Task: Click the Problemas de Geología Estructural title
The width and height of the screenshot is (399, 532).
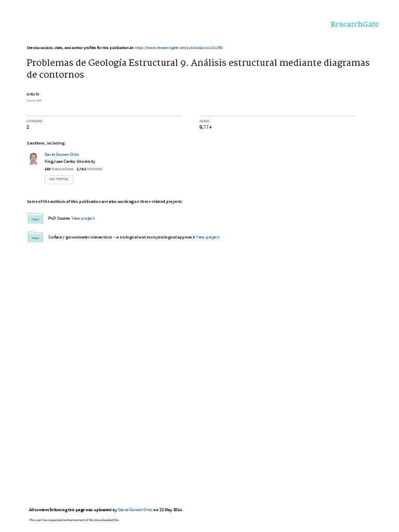Action: pyautogui.click(x=198, y=69)
